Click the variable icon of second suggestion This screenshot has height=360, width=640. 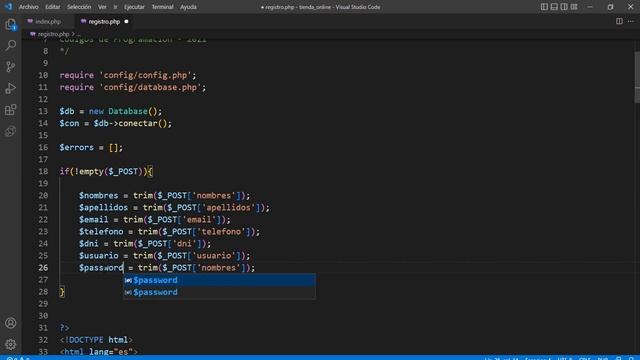point(128,292)
